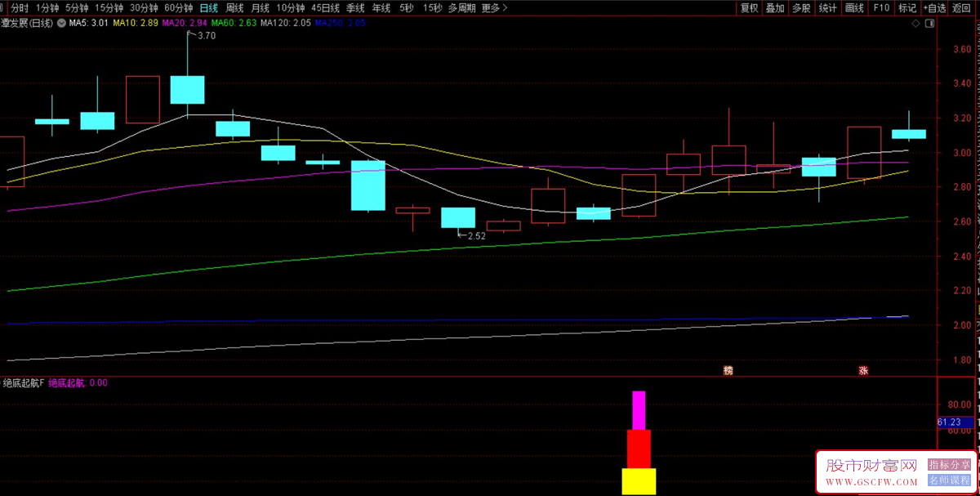Screen dimensions: 980x496
Task: Click the 涨 marker icon on chart
Action: pyautogui.click(x=863, y=370)
